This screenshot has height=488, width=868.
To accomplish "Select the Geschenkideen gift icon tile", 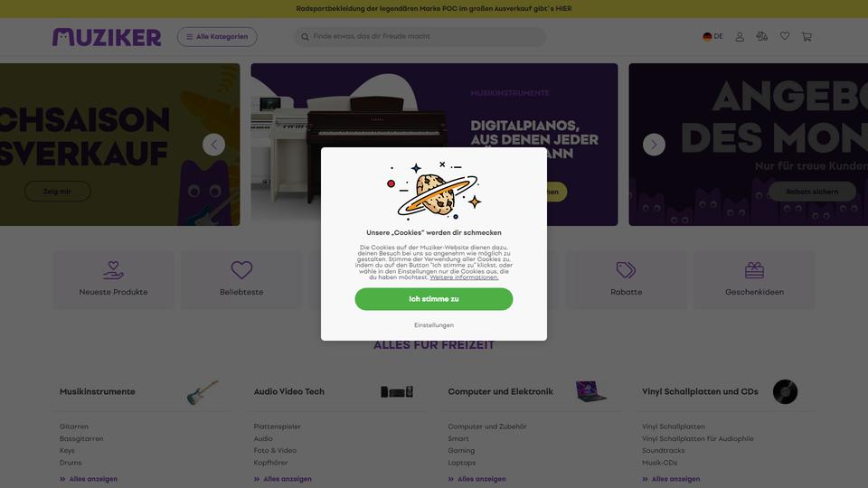I will tap(754, 280).
